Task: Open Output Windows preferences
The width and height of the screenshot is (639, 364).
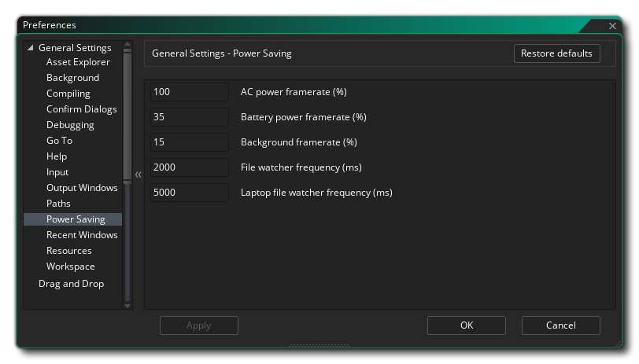Action: coord(82,188)
